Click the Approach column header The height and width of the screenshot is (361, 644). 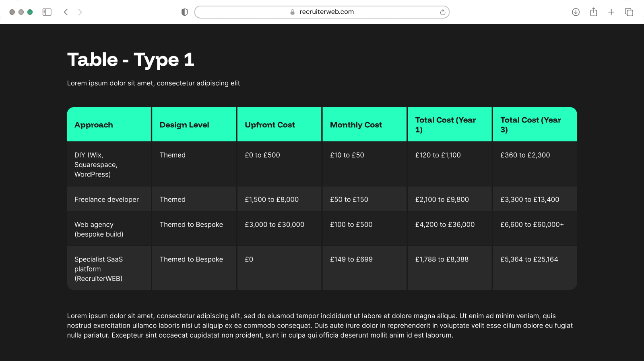[x=109, y=124]
